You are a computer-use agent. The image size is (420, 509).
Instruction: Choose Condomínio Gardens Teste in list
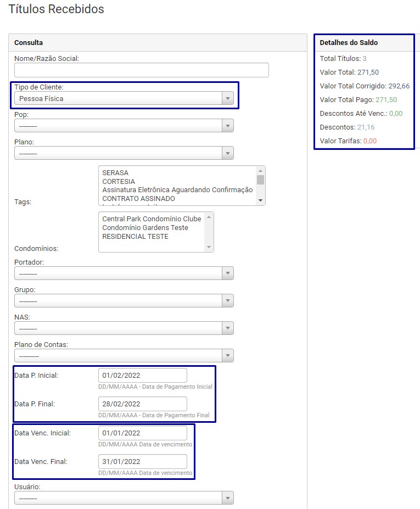(145, 228)
